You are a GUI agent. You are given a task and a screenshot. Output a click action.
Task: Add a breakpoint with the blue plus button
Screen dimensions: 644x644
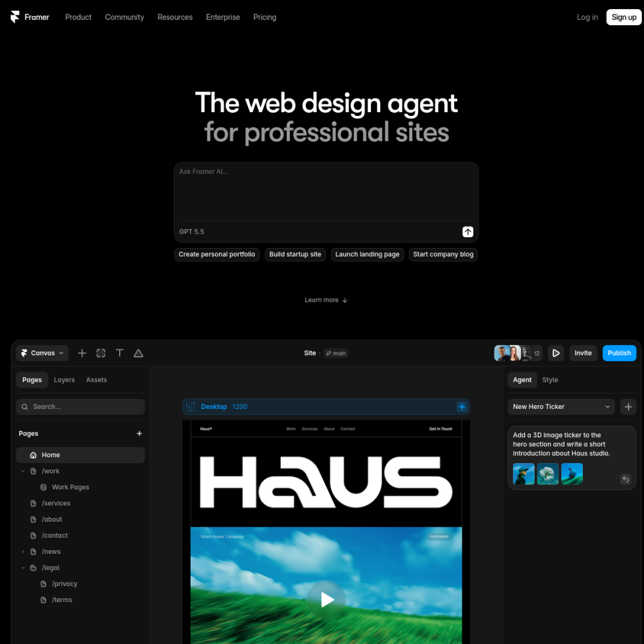point(462,406)
